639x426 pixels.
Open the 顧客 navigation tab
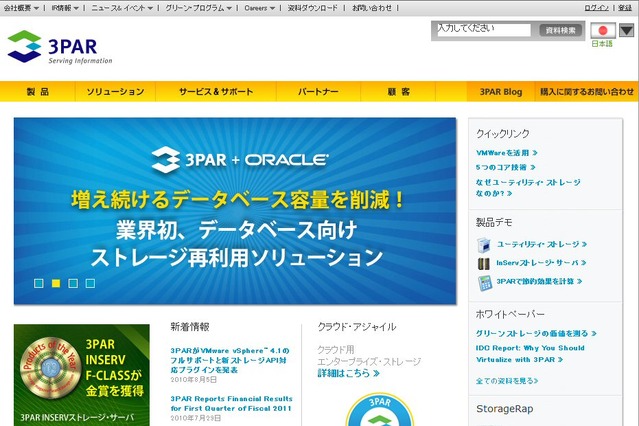pos(398,92)
